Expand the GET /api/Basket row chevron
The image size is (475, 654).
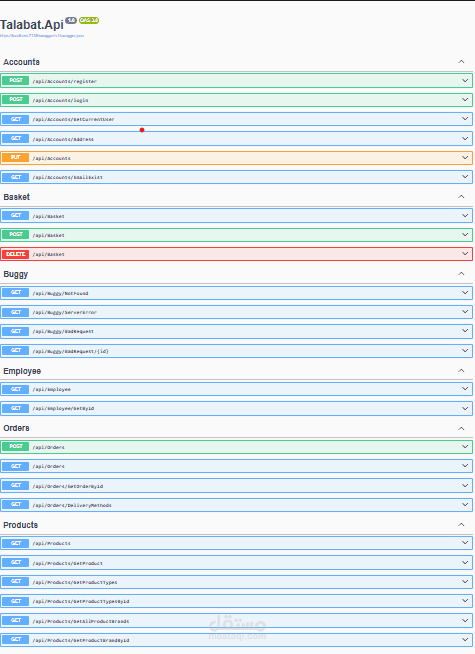point(465,216)
